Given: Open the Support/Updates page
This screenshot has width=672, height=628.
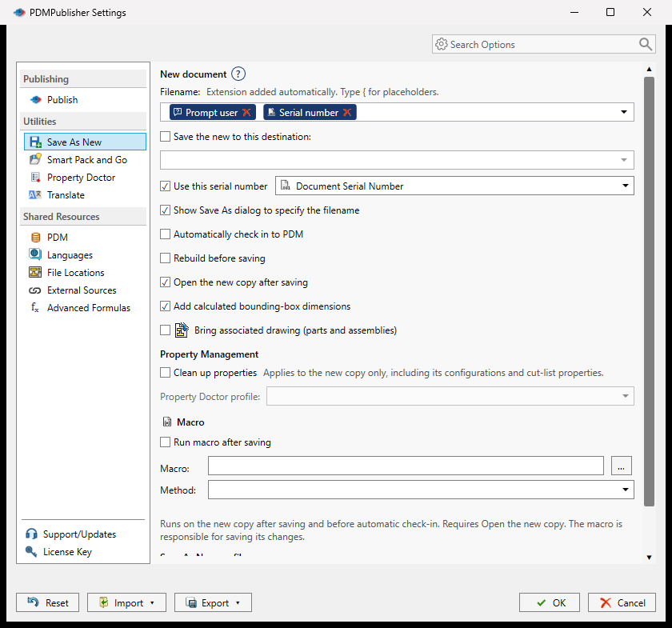Looking at the screenshot, I should 79,534.
